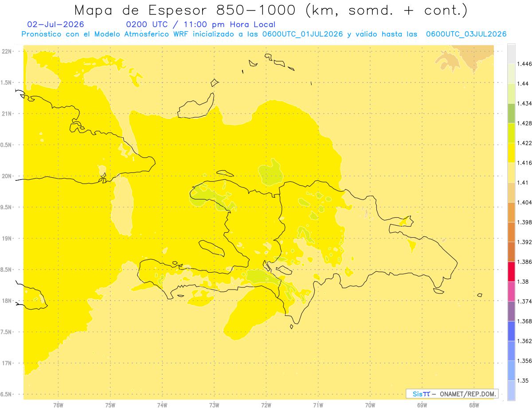532x411 pixels.
Task: Click the legend value '1.368'
Action: pos(524,321)
